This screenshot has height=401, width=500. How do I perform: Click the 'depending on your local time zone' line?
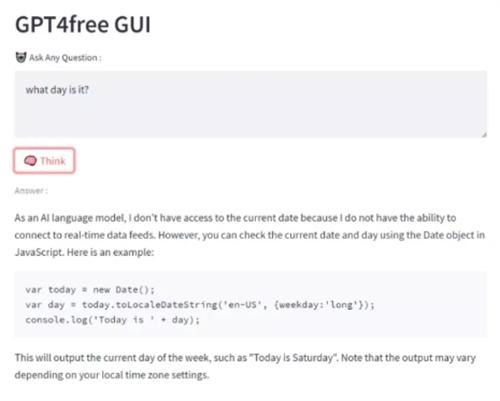coord(112,375)
